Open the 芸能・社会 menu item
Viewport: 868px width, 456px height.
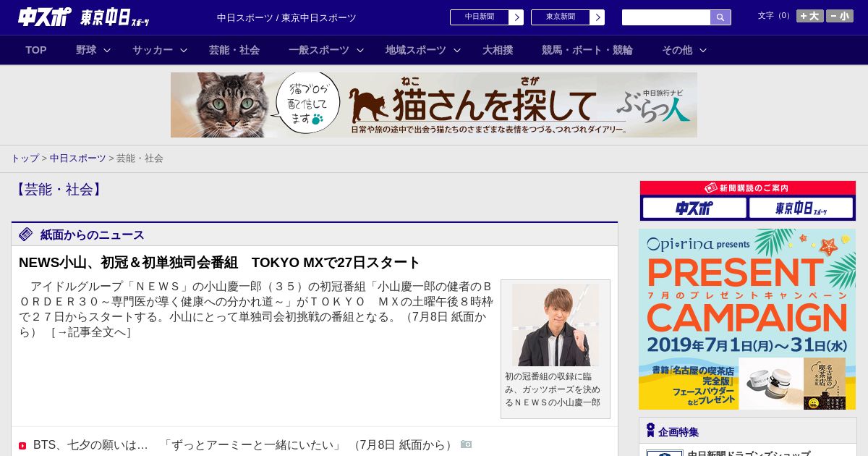click(x=234, y=50)
